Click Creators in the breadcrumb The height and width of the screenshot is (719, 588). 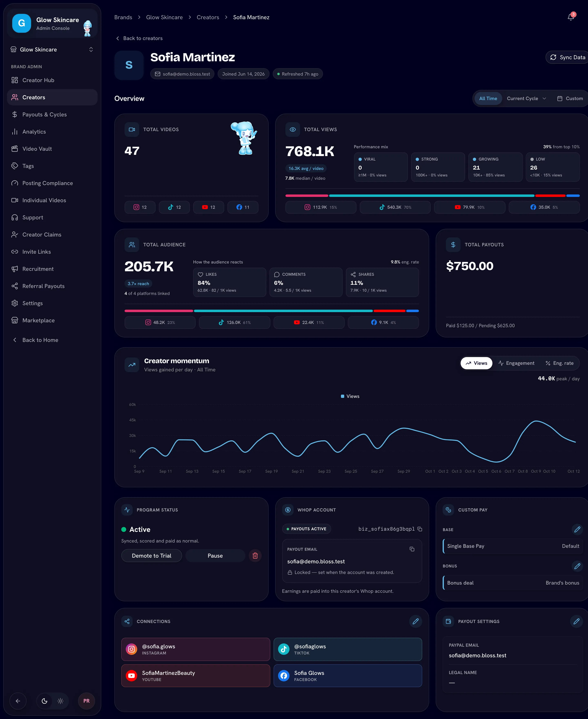(x=208, y=17)
